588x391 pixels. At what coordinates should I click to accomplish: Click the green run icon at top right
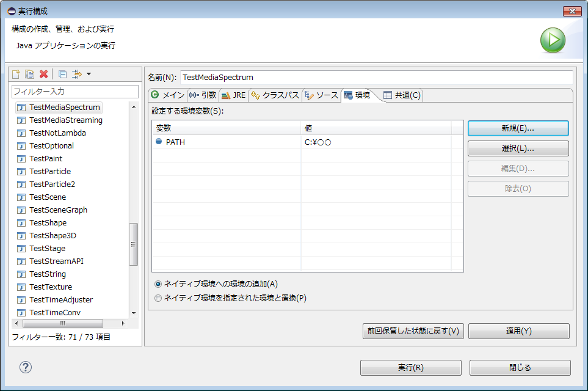pos(553,40)
